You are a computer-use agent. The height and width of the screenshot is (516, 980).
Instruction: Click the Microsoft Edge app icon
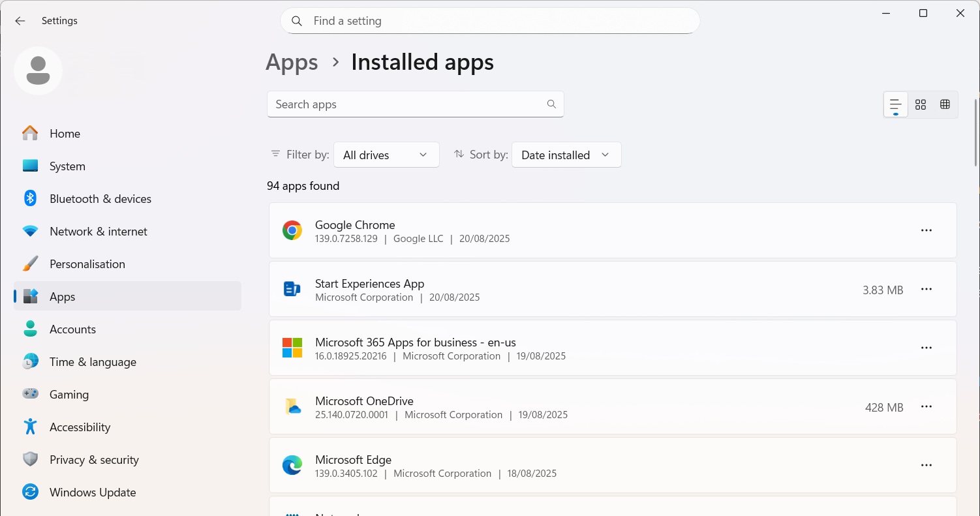(292, 465)
